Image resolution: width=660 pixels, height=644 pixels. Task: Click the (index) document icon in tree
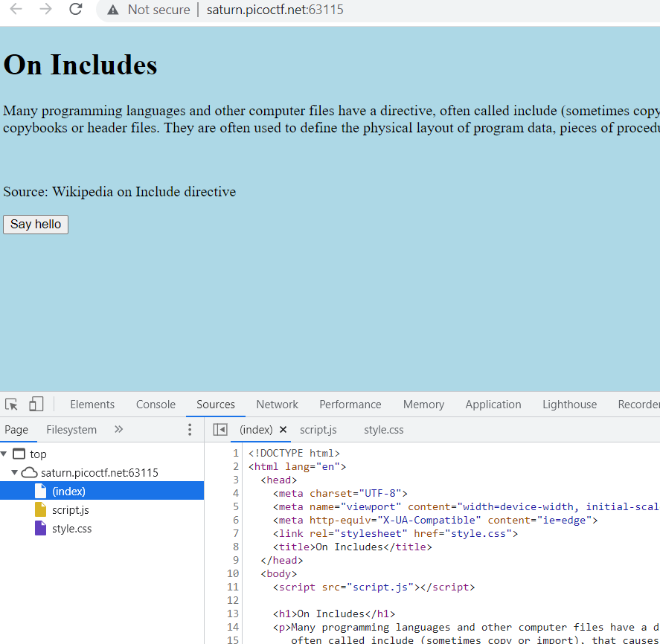40,491
